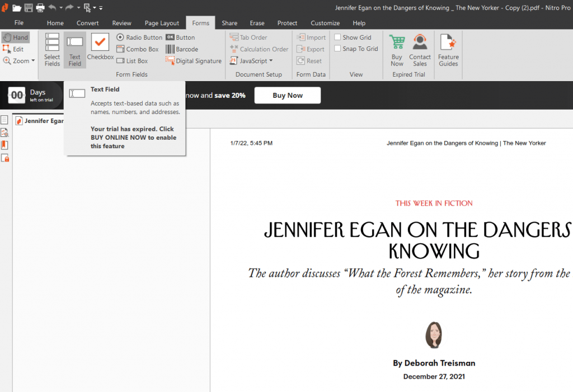Open the Redo history dropdown arrow
573x392 pixels.
78,8
